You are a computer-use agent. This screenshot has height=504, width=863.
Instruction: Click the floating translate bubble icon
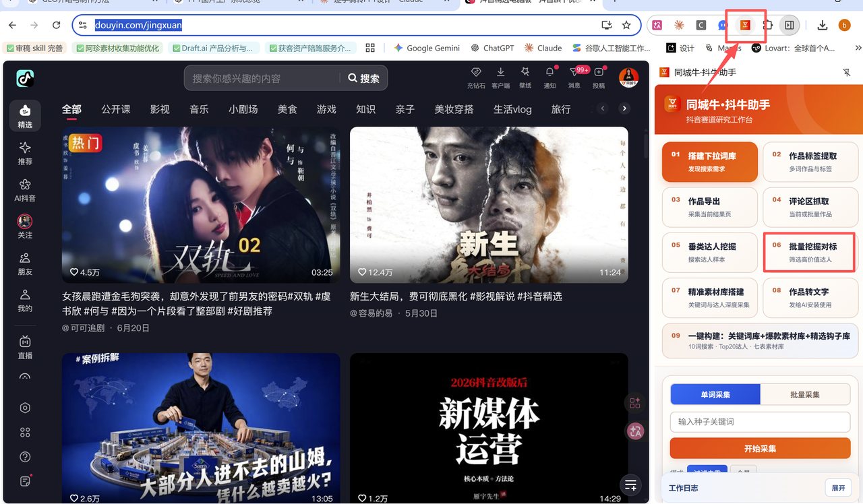634,431
